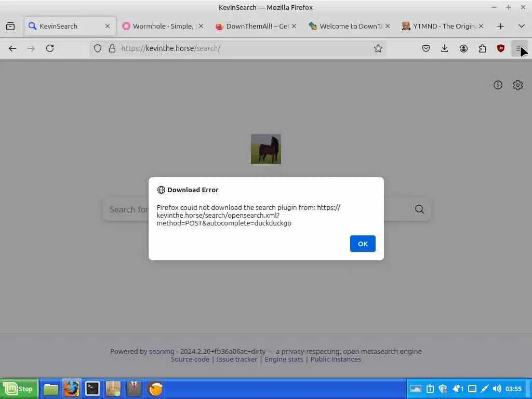Click Firefox taskbar icon
The height and width of the screenshot is (399, 532).
72,389
